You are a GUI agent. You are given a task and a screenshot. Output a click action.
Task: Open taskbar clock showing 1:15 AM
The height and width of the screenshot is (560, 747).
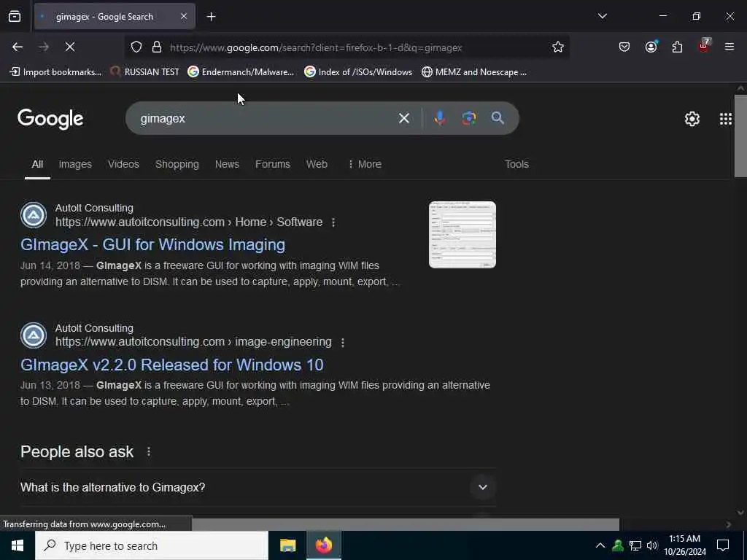684,545
